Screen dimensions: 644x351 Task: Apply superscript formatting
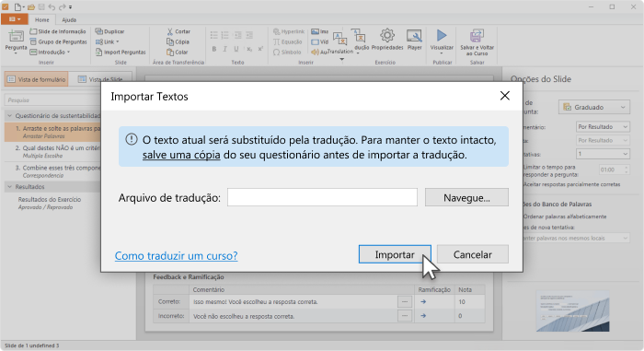click(260, 49)
